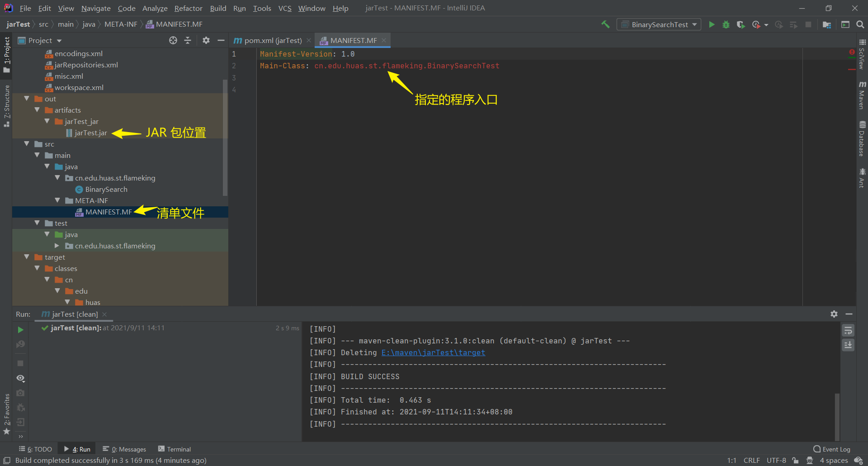Click 4 spaces indent setting in status bar
The width and height of the screenshot is (868, 466).
[834, 461]
